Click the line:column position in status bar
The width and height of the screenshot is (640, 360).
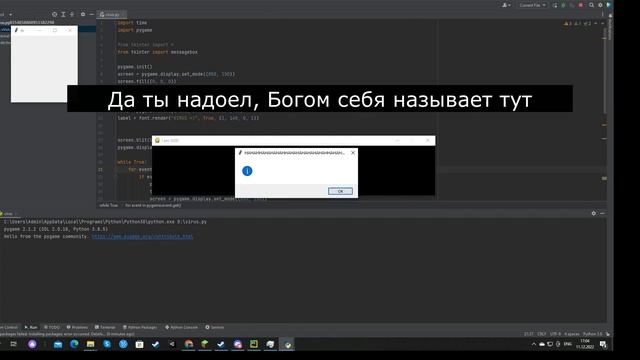tap(529, 334)
